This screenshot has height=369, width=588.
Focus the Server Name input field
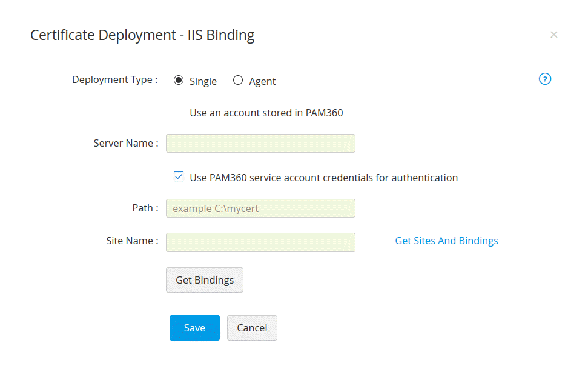[260, 143]
